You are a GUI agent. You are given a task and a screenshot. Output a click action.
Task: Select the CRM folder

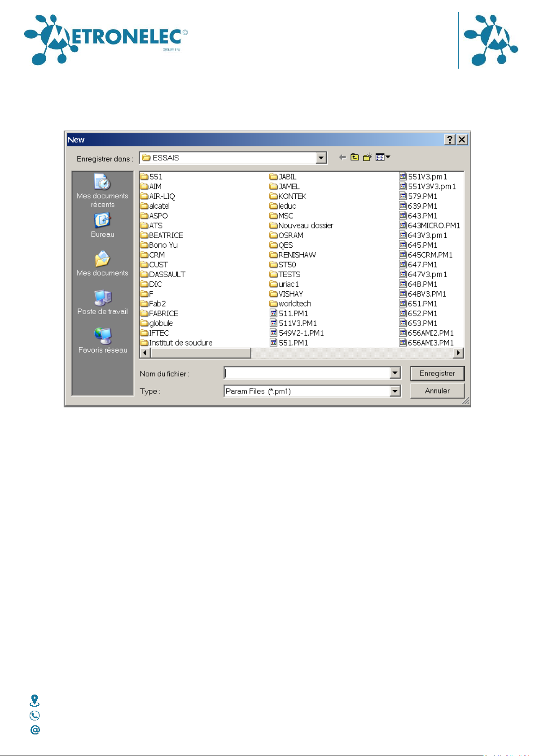click(x=153, y=255)
